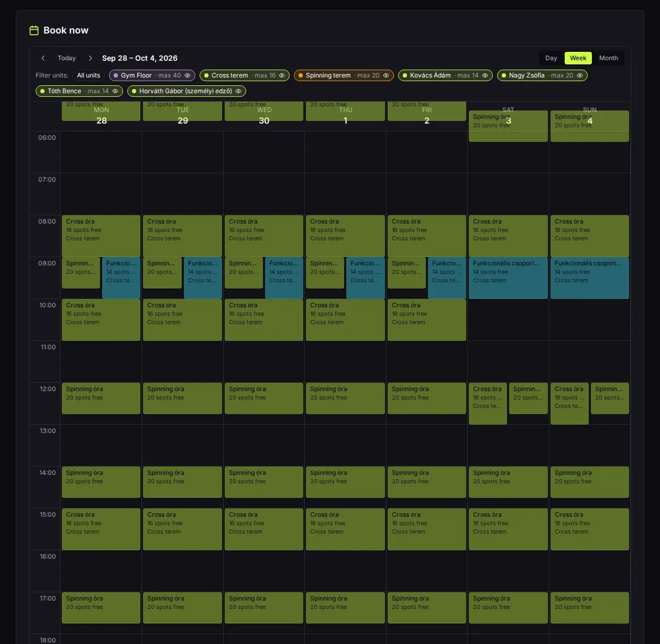Click the purple dot of Gym Floor
The width and height of the screenshot is (660, 644).
116,75
